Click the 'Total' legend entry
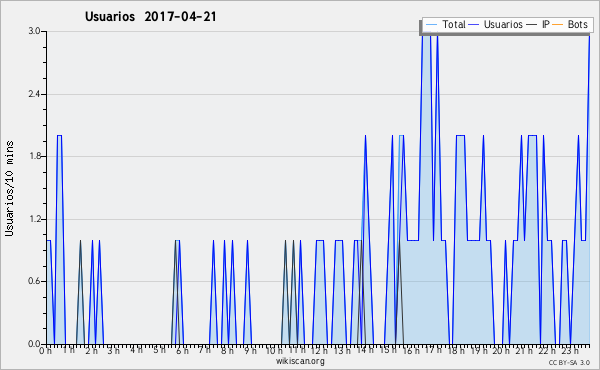Viewport: 600px width, 370px height. 454,24
